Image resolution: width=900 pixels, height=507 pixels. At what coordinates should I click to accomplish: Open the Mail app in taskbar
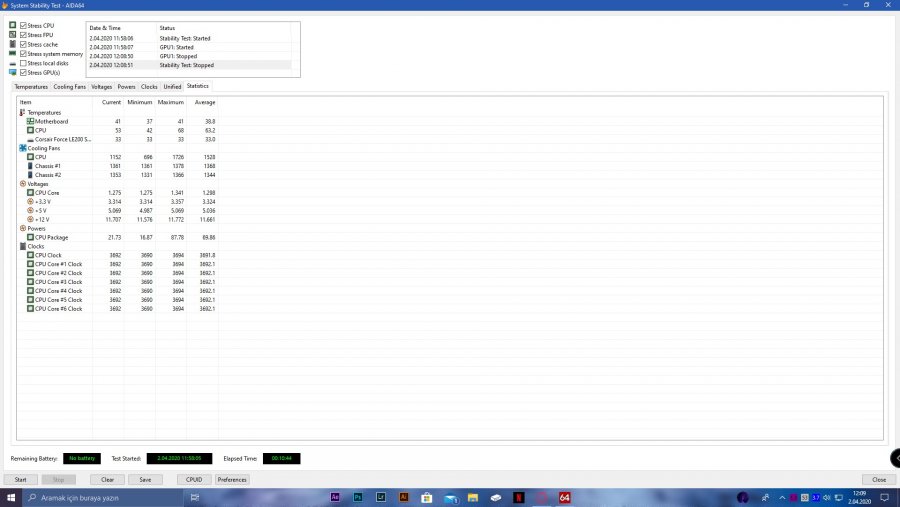tap(452, 498)
